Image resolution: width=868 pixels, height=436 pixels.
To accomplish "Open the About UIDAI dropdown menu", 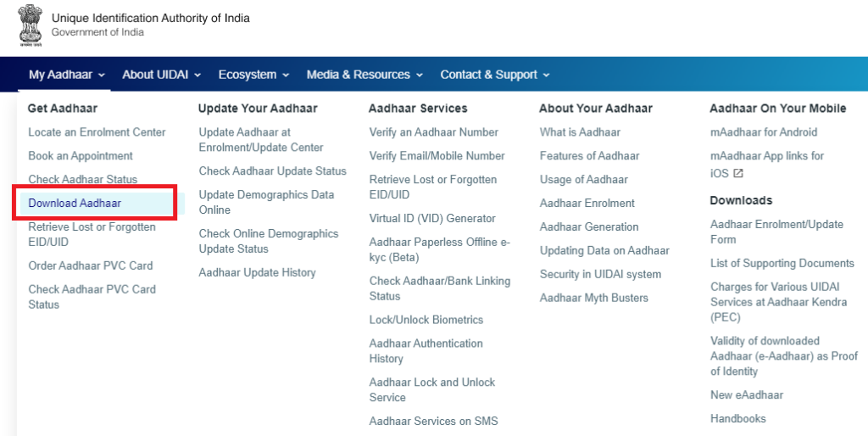I will (x=161, y=75).
